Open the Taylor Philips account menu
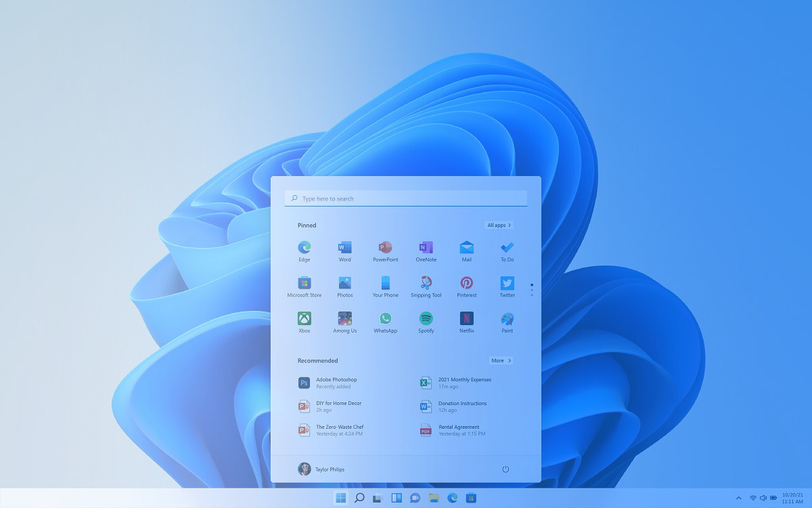The image size is (812, 508). coord(321,469)
